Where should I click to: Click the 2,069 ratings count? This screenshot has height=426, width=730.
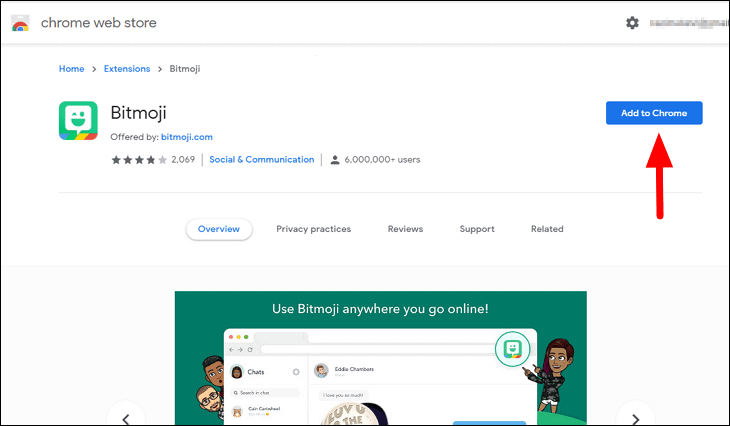(183, 160)
